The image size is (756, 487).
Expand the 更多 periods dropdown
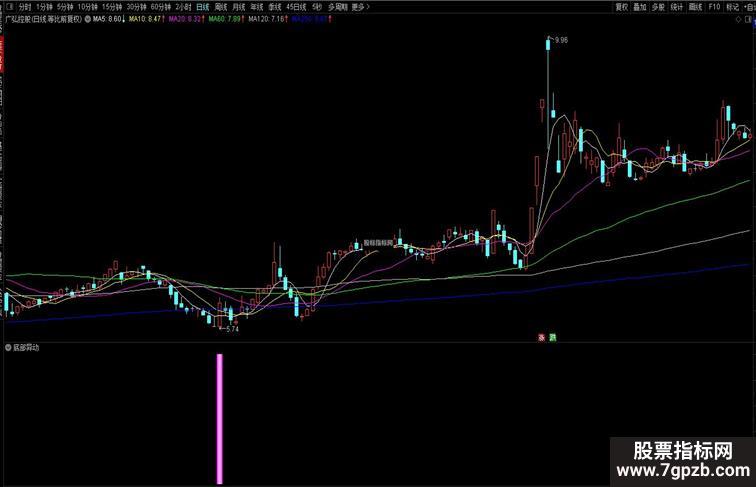click(x=361, y=7)
